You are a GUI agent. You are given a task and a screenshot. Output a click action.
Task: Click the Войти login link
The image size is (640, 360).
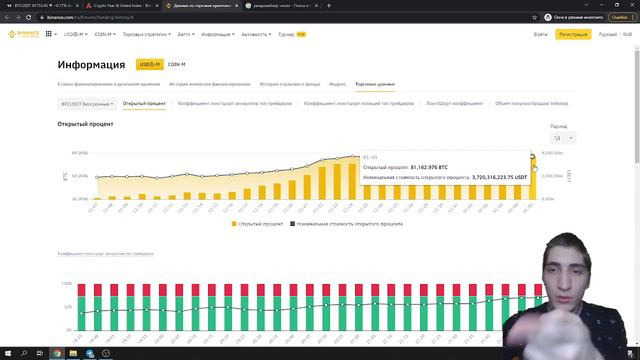pos(540,34)
